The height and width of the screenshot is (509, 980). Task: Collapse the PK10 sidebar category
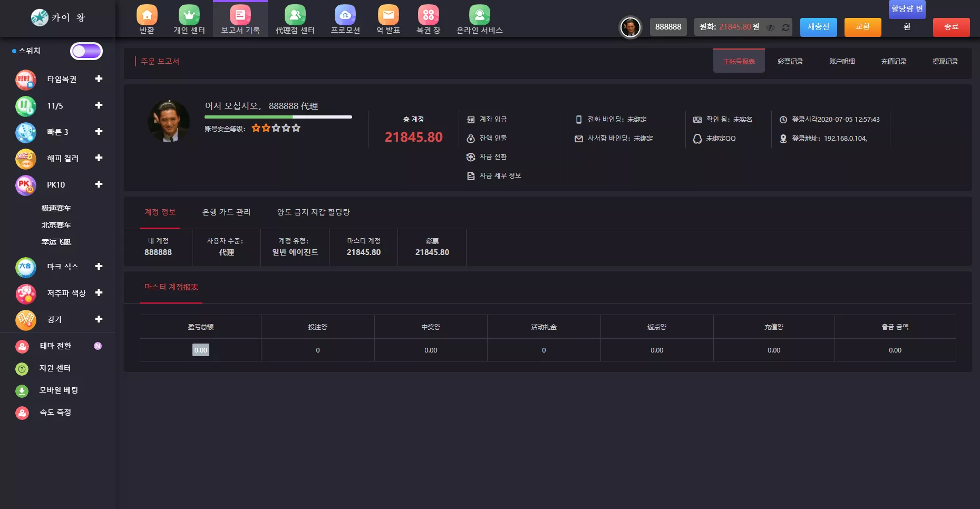(x=99, y=184)
